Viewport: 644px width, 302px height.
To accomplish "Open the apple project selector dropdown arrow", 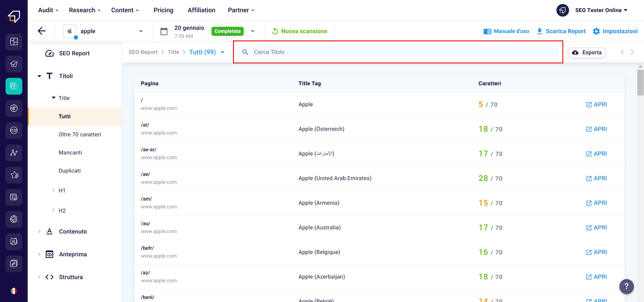I will click(141, 31).
